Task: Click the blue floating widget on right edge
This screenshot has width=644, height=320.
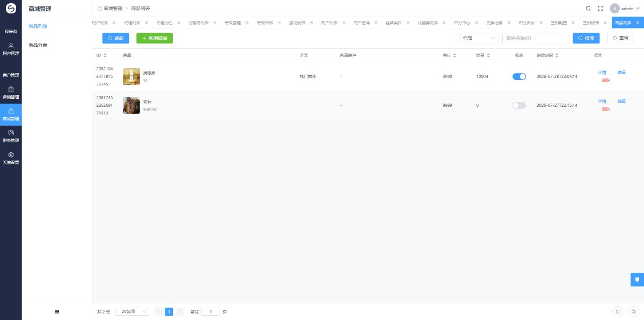Action: (637, 280)
